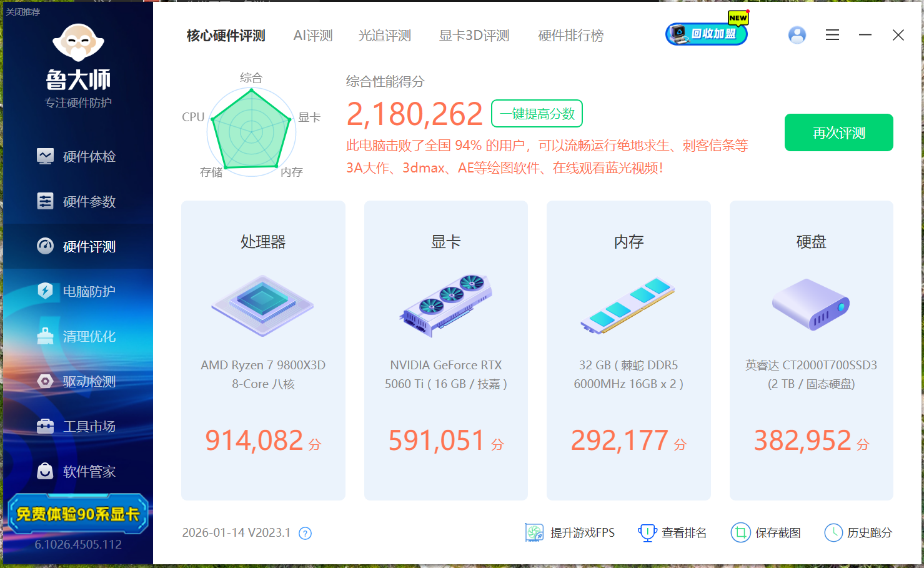Click the 软件管家 shopping bag icon
This screenshot has height=568, width=924.
pos(45,471)
